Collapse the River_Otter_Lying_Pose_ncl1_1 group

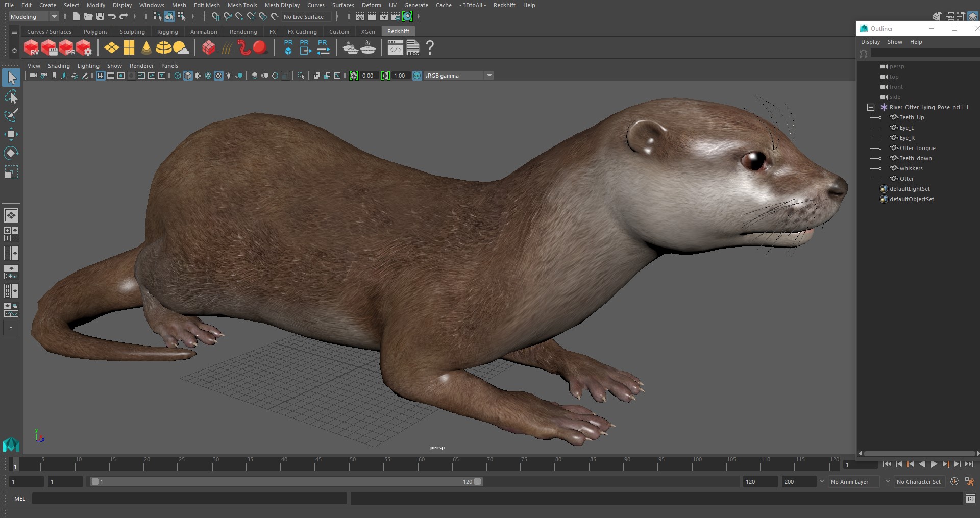pyautogui.click(x=871, y=107)
